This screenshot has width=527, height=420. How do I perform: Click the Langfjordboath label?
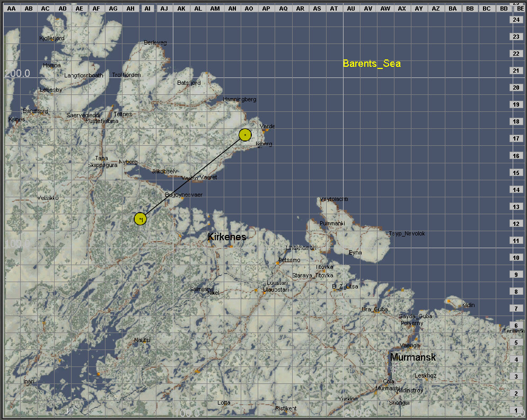[84, 75]
